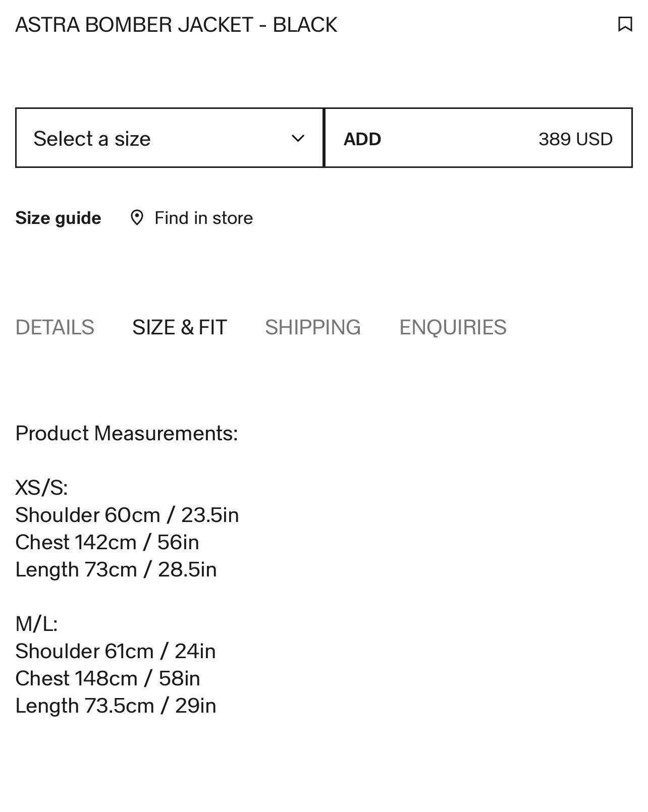Switch to the DETAILS tab

click(x=55, y=327)
